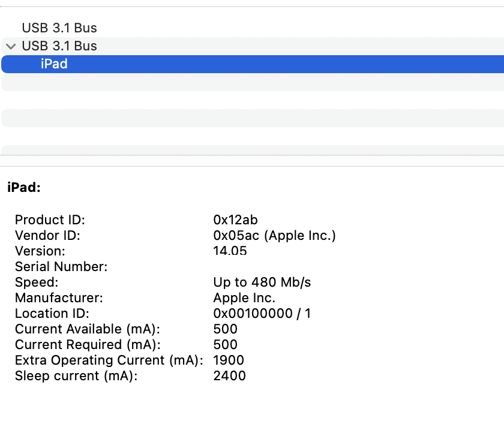This screenshot has width=504, height=445.
Task: Click the Extra Operating Current value 1900
Action: click(228, 360)
